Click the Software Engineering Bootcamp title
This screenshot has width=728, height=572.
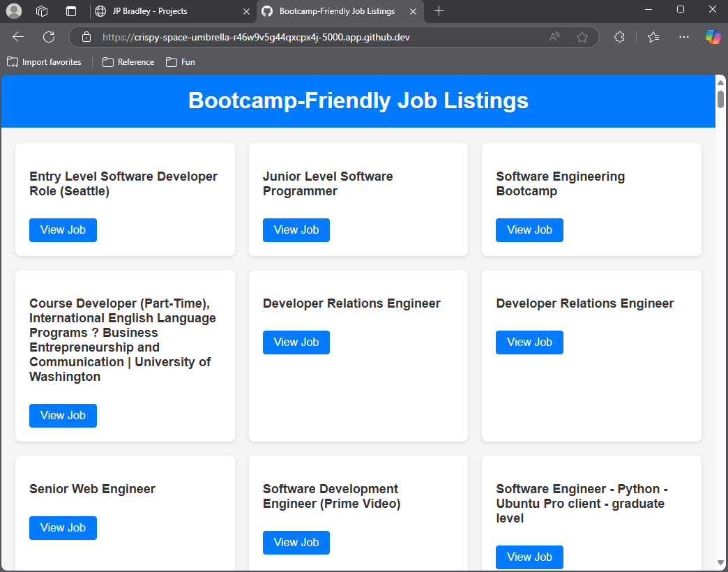click(x=561, y=184)
